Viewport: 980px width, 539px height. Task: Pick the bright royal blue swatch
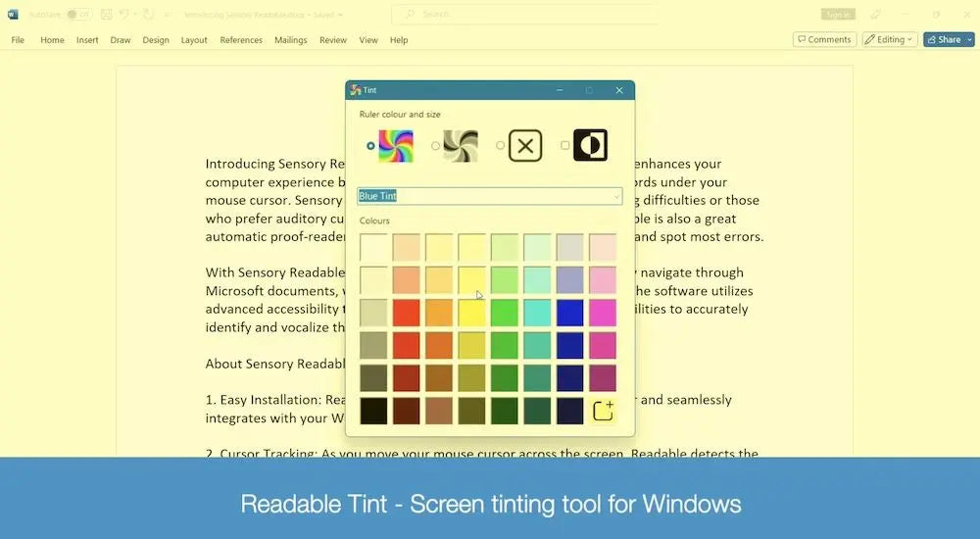pyautogui.click(x=570, y=313)
